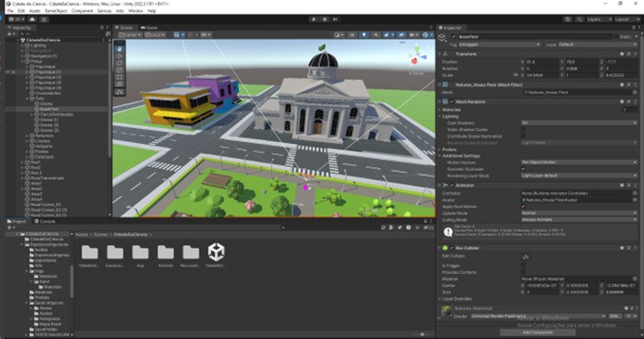This screenshot has height=339, width=644.
Task: Open the version control icon beside cloud
Action: (x=45, y=20)
